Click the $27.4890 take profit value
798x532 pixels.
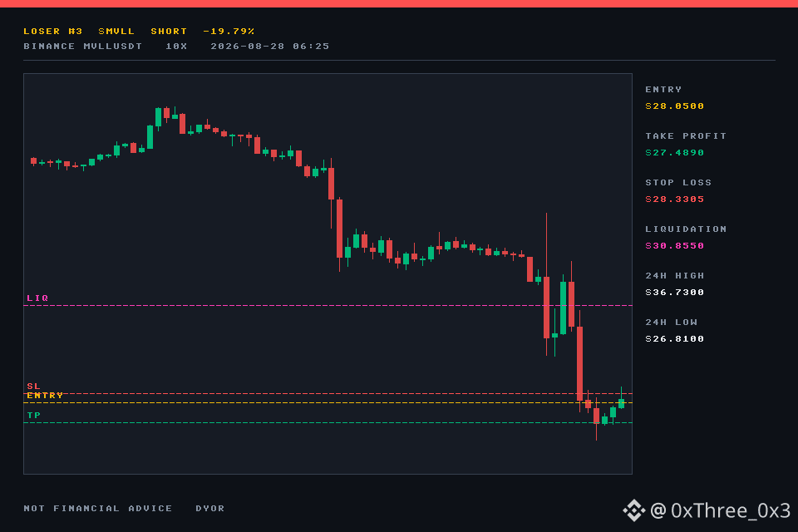coord(675,153)
